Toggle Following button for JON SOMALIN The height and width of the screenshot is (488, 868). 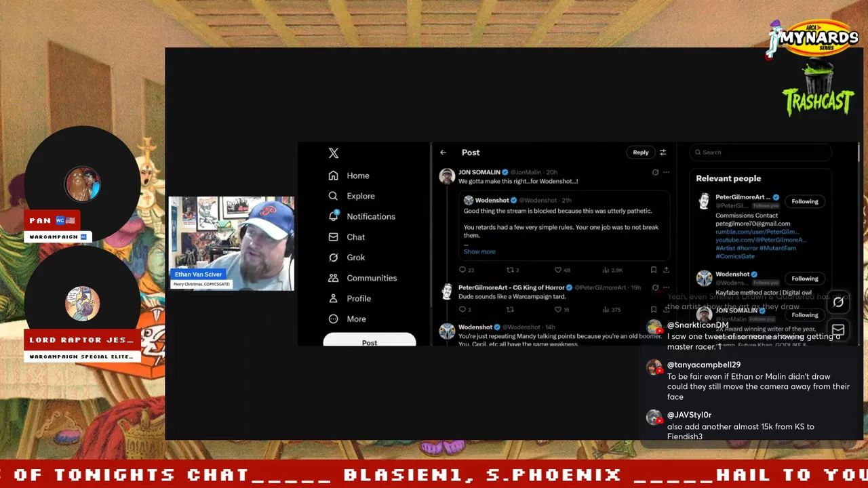[805, 315]
